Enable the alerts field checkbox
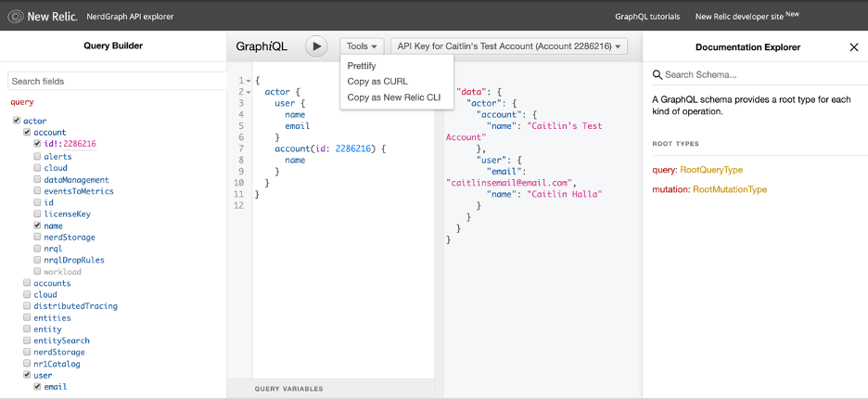This screenshot has width=868, height=399. click(37, 157)
